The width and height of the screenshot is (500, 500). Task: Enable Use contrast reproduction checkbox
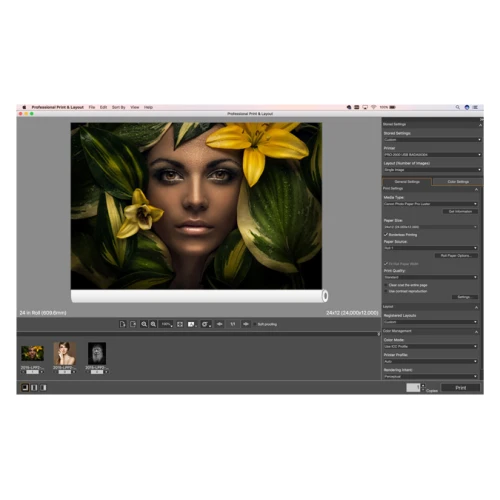[x=386, y=291]
